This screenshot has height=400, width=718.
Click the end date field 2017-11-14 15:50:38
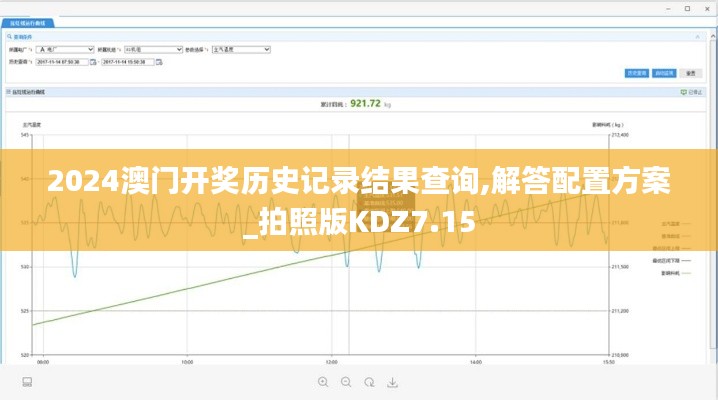(128, 62)
